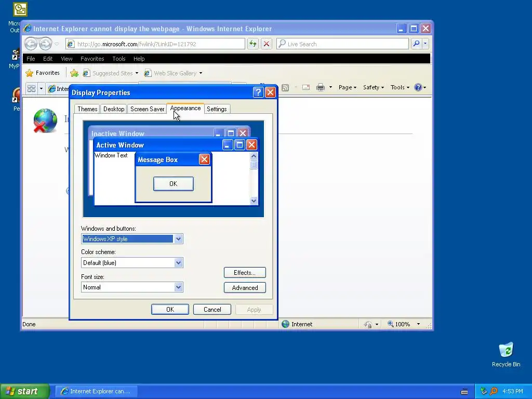The image size is (532, 399).
Task: Click the Start button
Action: [x=25, y=391]
